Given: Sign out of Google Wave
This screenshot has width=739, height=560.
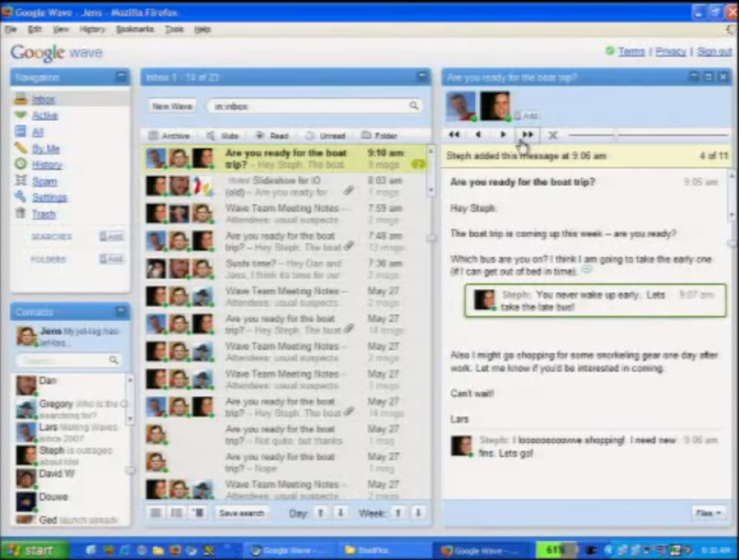Looking at the screenshot, I should click(714, 51).
